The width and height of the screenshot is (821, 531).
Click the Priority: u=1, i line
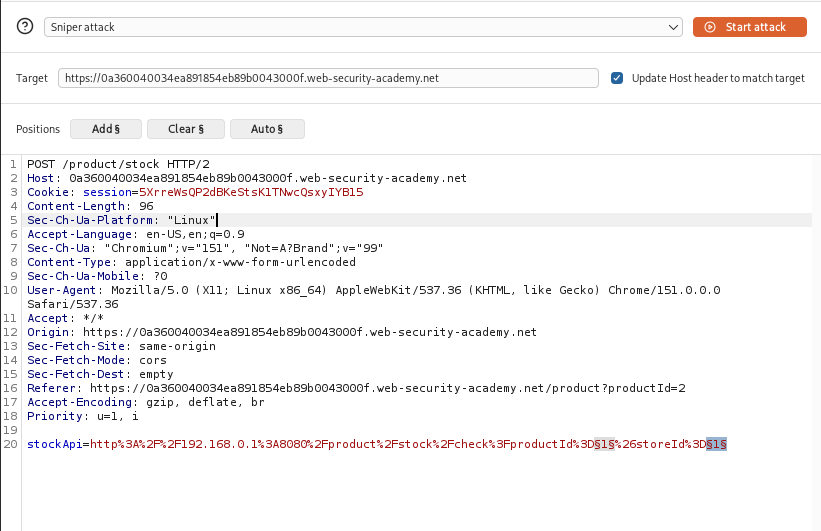point(83,416)
